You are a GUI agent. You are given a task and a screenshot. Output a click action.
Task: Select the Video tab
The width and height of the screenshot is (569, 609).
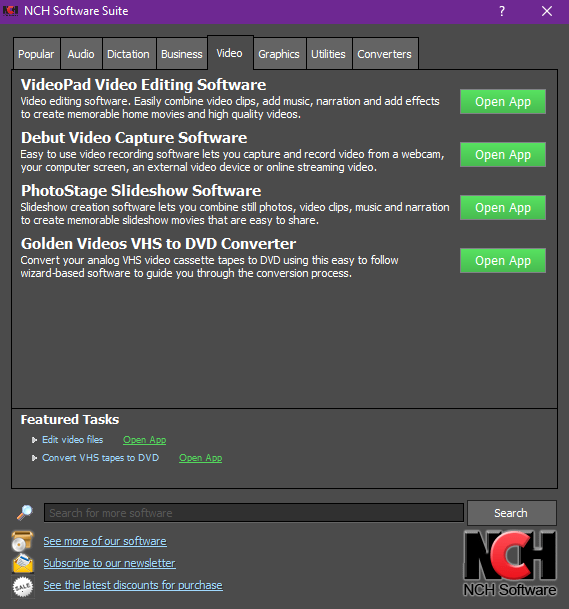[x=230, y=53]
